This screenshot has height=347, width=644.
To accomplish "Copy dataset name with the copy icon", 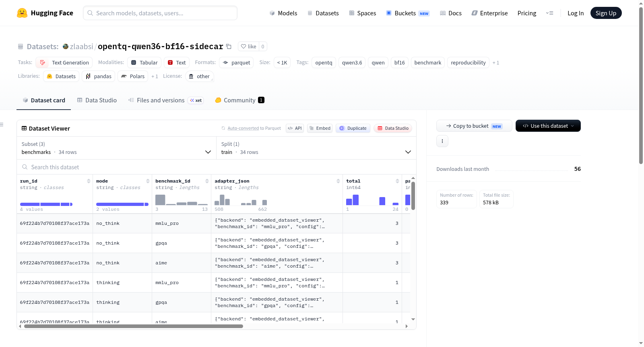I will tap(229, 46).
